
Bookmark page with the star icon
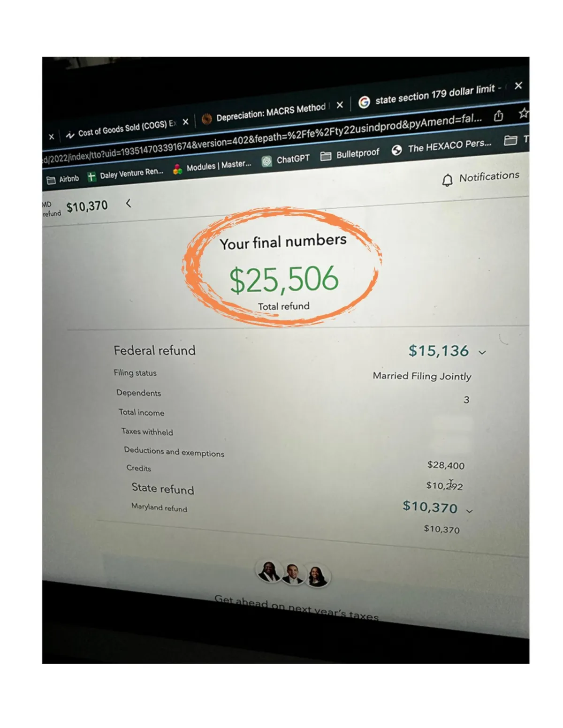pos(524,113)
